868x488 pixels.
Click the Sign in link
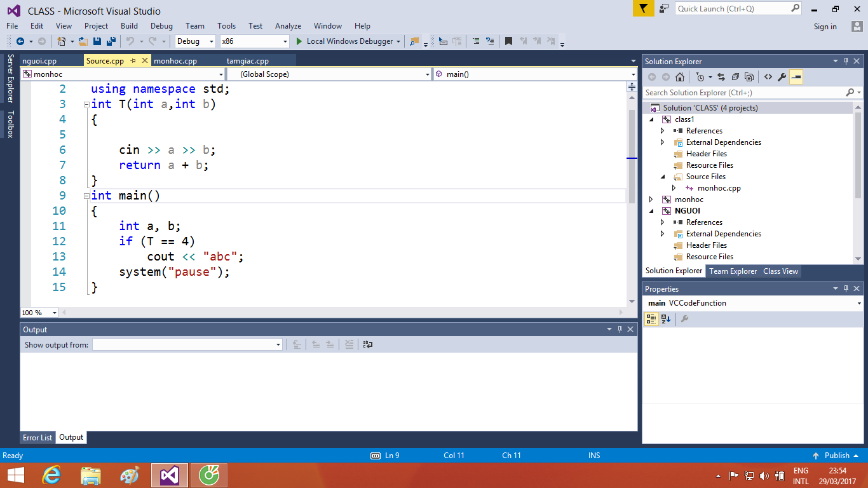[x=825, y=27]
